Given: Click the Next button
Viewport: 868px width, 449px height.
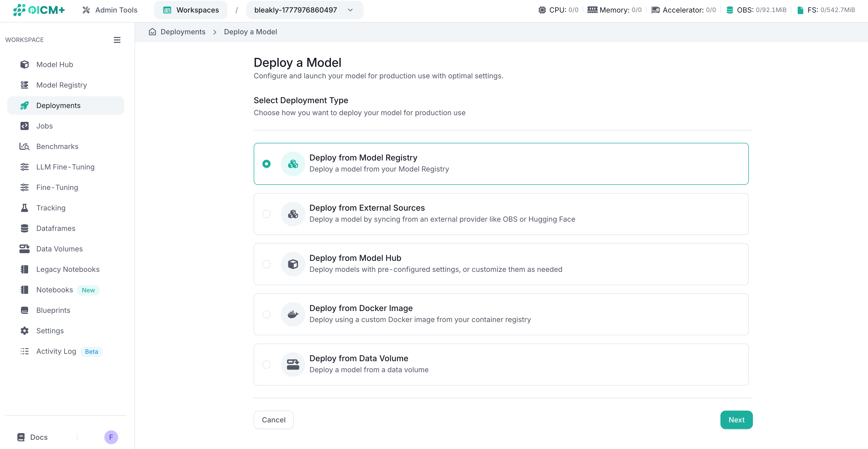Looking at the screenshot, I should point(736,420).
